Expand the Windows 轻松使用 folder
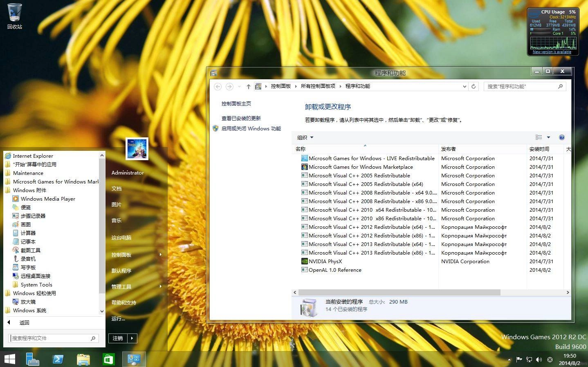Screen dimensions: 588x367 click(31, 293)
